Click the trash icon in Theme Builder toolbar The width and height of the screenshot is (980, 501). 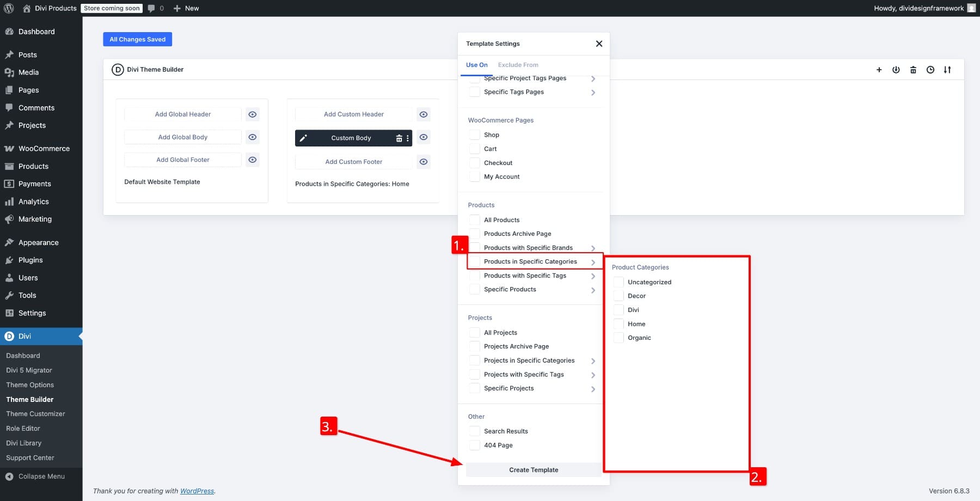(x=913, y=70)
